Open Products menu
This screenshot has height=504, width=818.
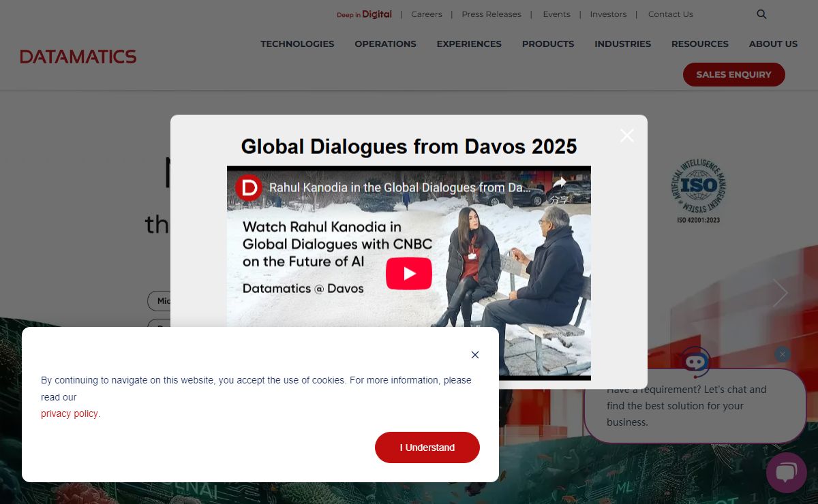[x=548, y=44]
